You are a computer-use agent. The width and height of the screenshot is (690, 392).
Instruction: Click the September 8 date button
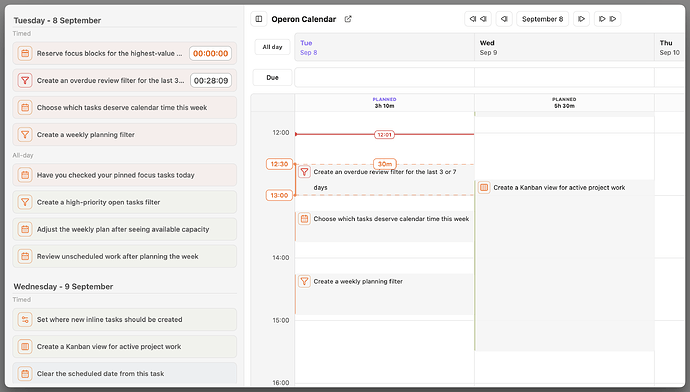tap(543, 19)
